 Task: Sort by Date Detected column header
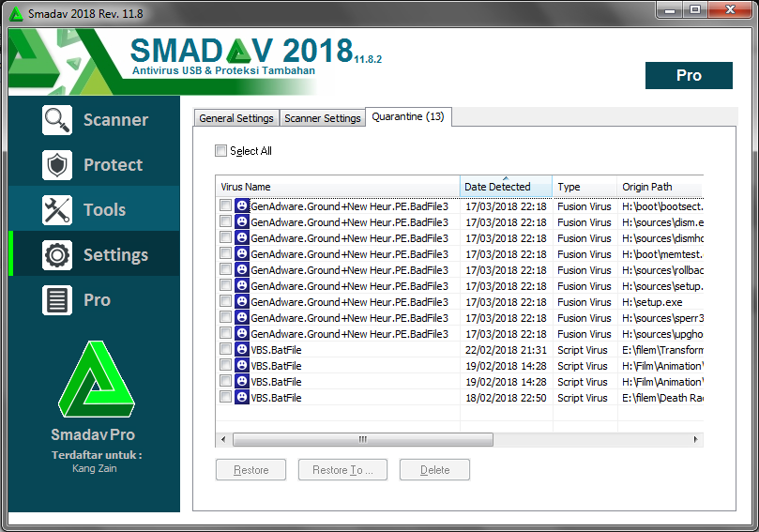[x=506, y=187]
